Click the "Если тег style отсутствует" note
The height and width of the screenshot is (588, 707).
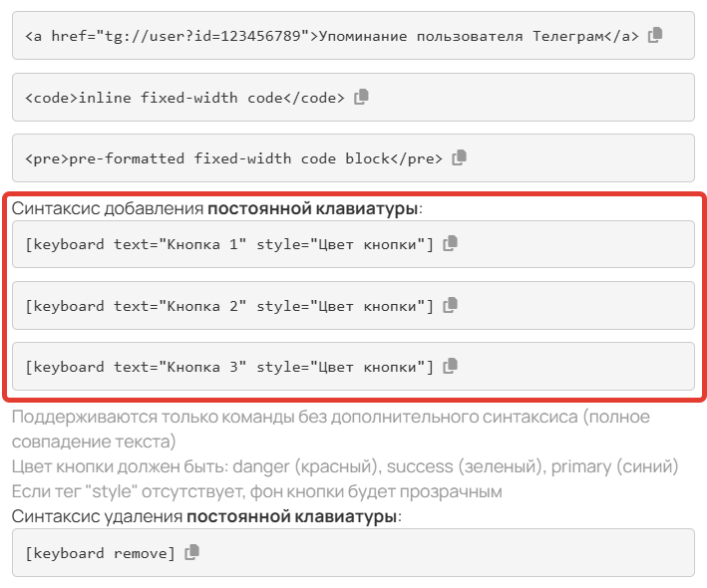(256, 491)
